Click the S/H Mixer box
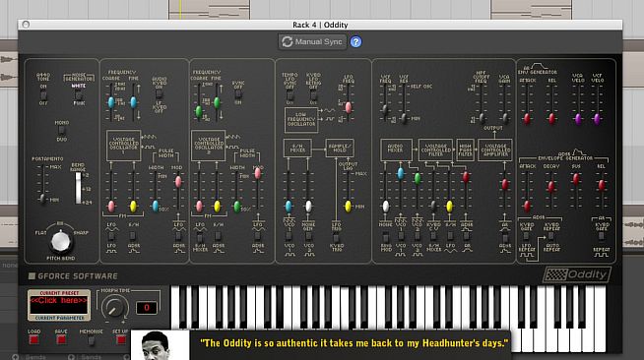This screenshot has height=360, width=644. [x=297, y=148]
